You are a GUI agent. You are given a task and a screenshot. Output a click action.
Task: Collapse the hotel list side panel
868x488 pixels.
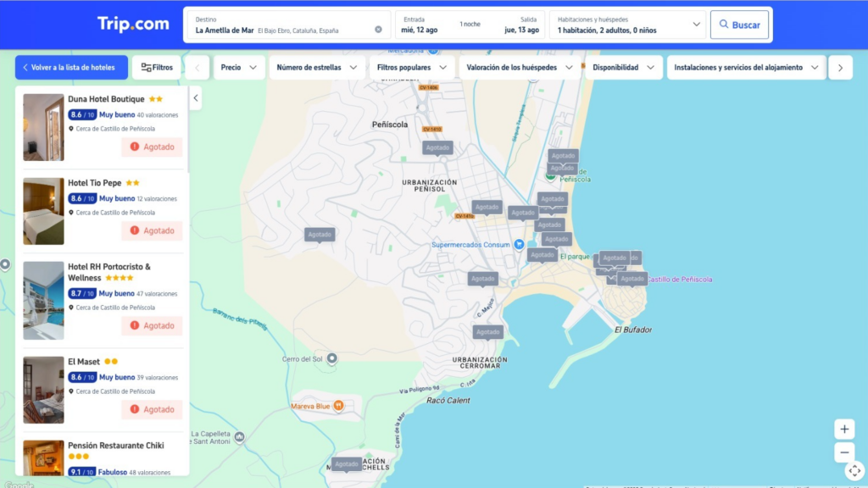[196, 98]
